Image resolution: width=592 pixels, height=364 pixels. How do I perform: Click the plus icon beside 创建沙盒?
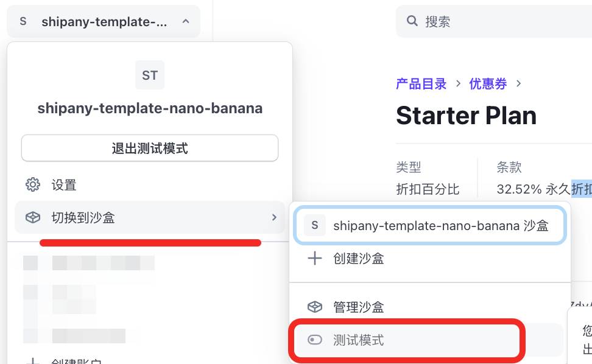point(314,259)
